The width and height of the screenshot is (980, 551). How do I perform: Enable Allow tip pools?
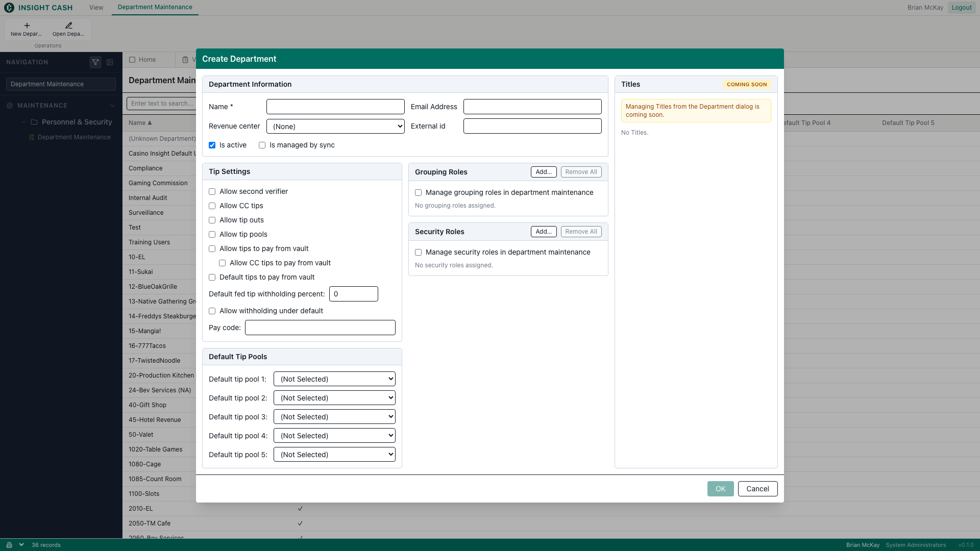[x=212, y=235]
